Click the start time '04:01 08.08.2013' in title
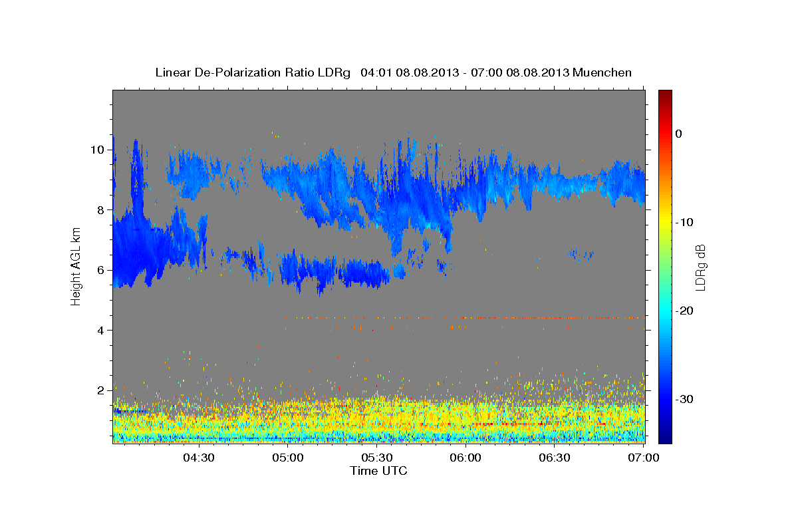This screenshot has width=798, height=532. tap(409, 72)
